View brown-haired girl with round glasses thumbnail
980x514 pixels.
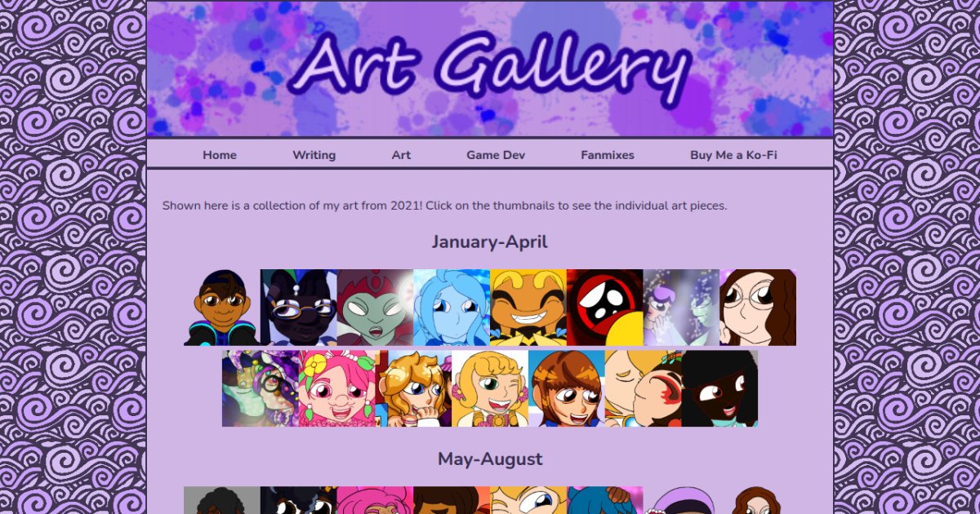point(758,308)
